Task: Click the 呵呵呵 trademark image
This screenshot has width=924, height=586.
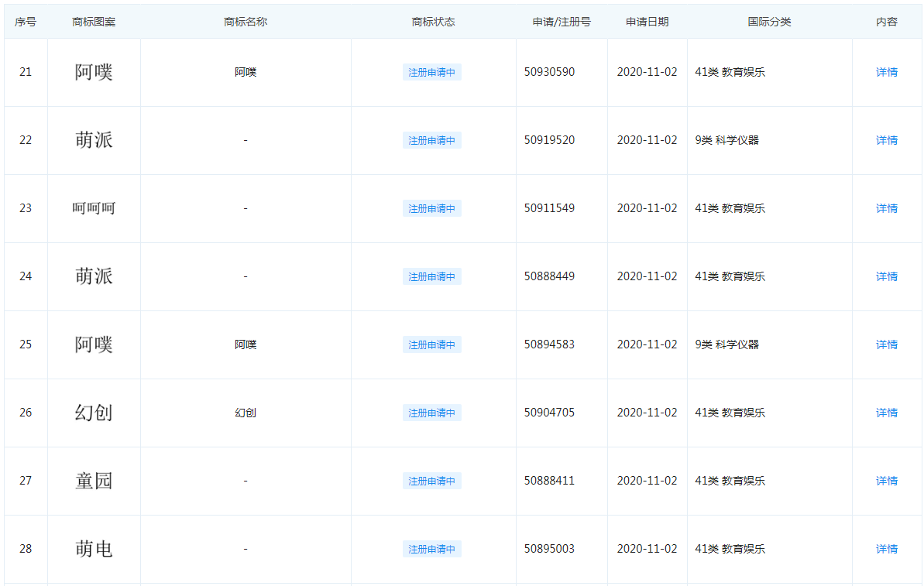Action: 94,208
